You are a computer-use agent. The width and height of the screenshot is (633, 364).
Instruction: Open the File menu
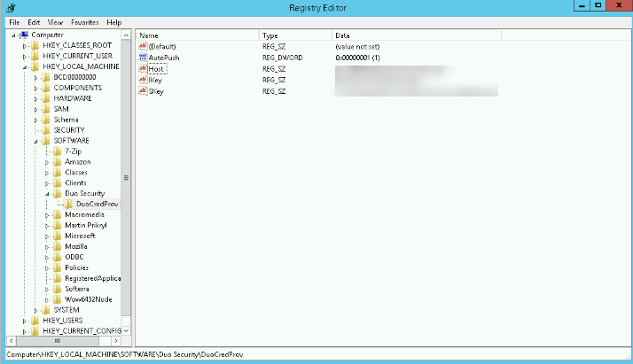[x=13, y=21]
